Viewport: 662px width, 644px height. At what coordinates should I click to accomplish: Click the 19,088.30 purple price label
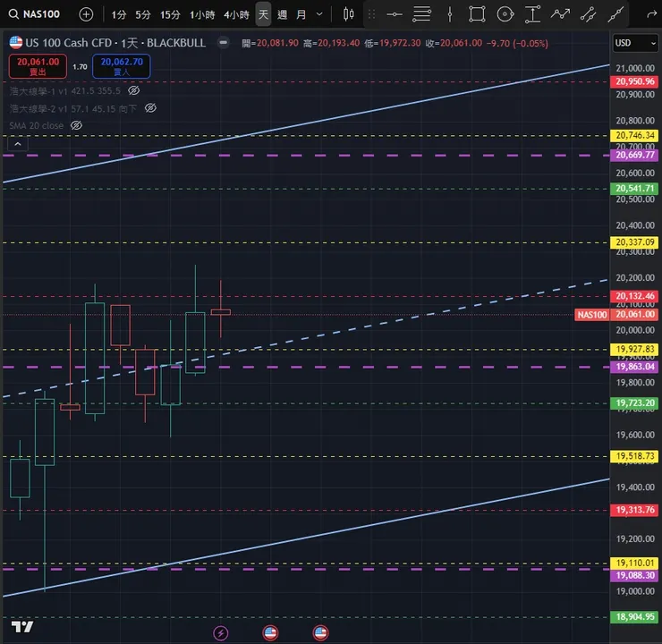pos(634,575)
